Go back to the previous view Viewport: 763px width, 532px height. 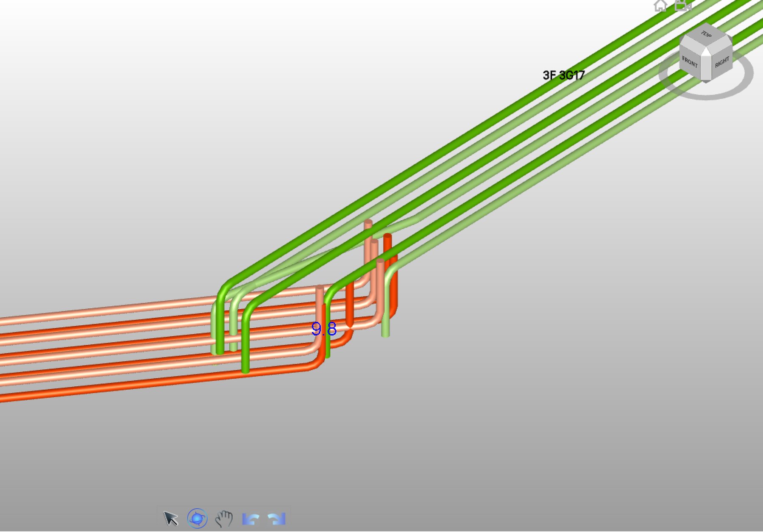[251, 519]
